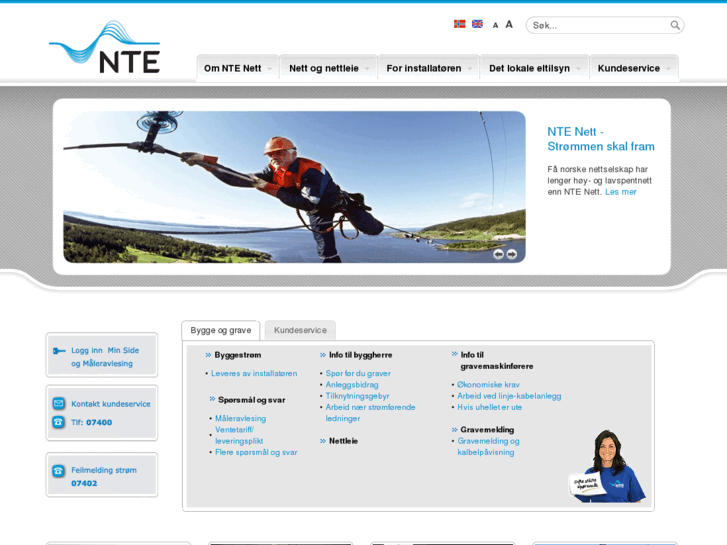Image resolution: width=727 pixels, height=545 pixels.
Task: Open the Om NTE Nett menu
Action: click(237, 68)
